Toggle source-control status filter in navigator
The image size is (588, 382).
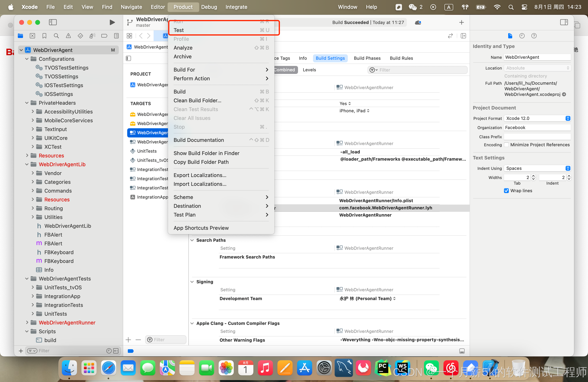tap(116, 351)
